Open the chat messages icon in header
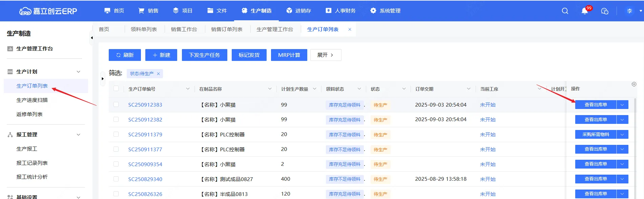Screen dimensions: 644x199 pyautogui.click(x=605, y=11)
